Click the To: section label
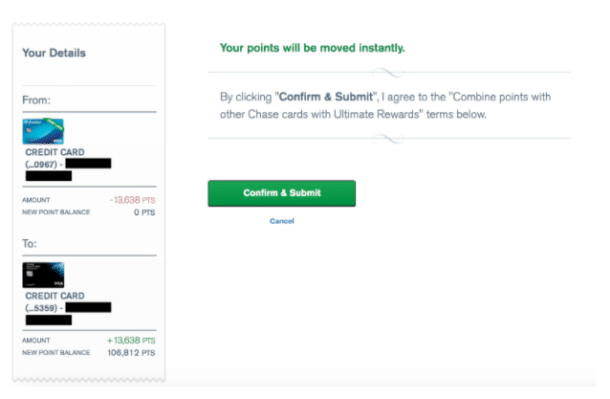Screen dimensions: 610x399 (x=29, y=244)
